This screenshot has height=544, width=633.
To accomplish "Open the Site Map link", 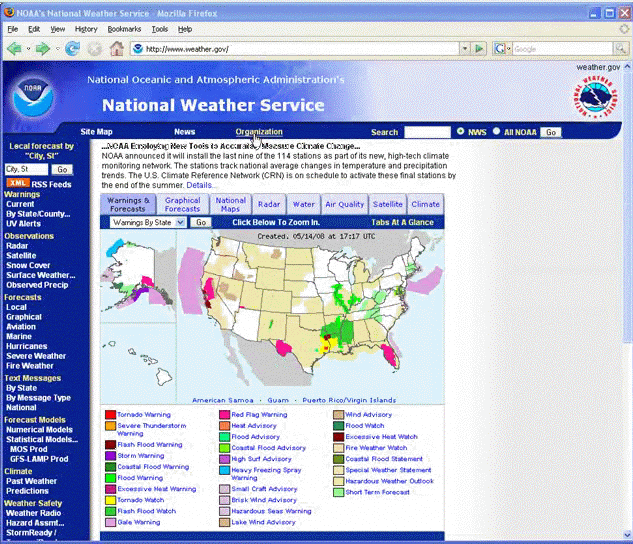I will pos(96,132).
